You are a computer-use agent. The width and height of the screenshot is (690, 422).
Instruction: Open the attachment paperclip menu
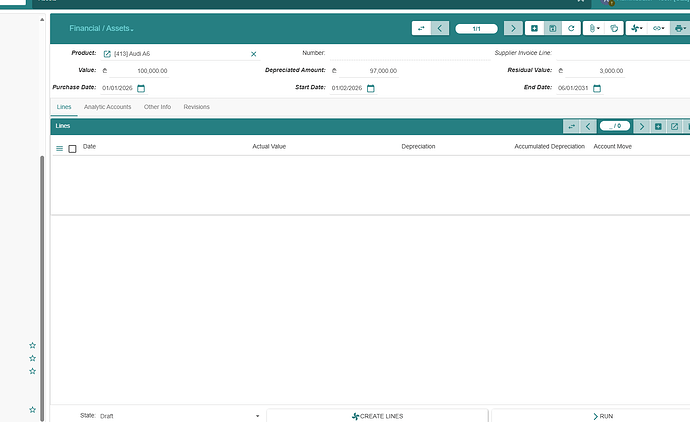595,29
